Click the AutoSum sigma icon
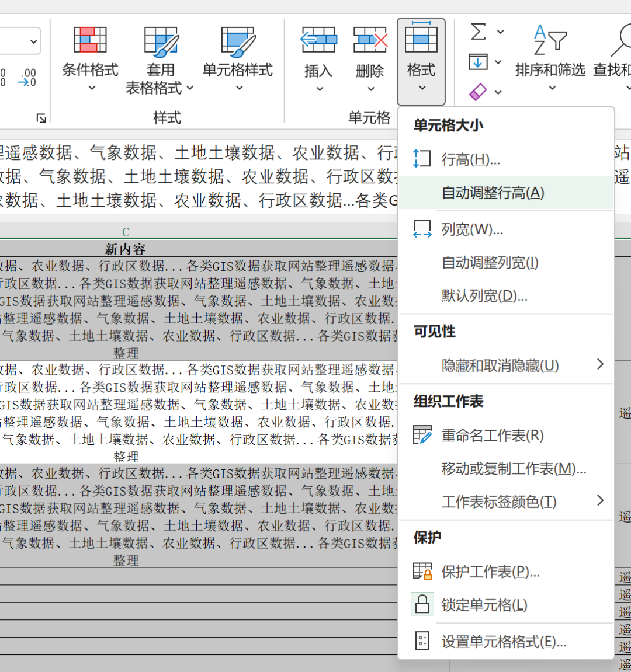 pyautogui.click(x=479, y=32)
